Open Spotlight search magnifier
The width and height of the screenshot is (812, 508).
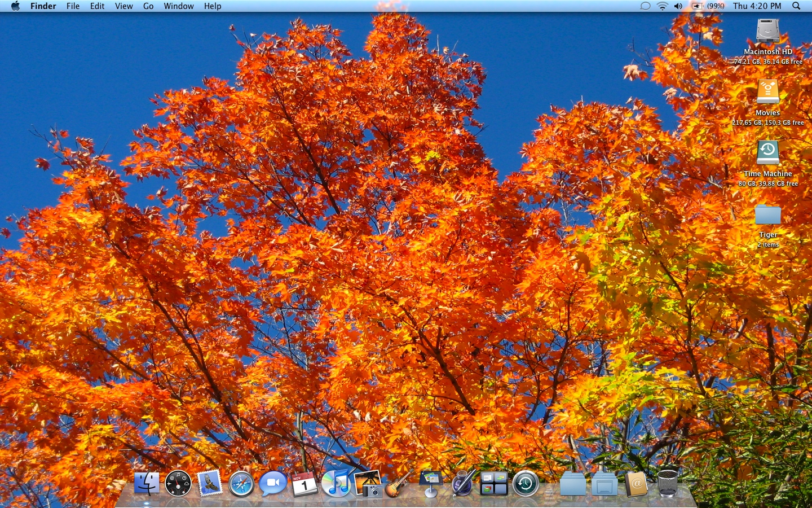pos(796,6)
